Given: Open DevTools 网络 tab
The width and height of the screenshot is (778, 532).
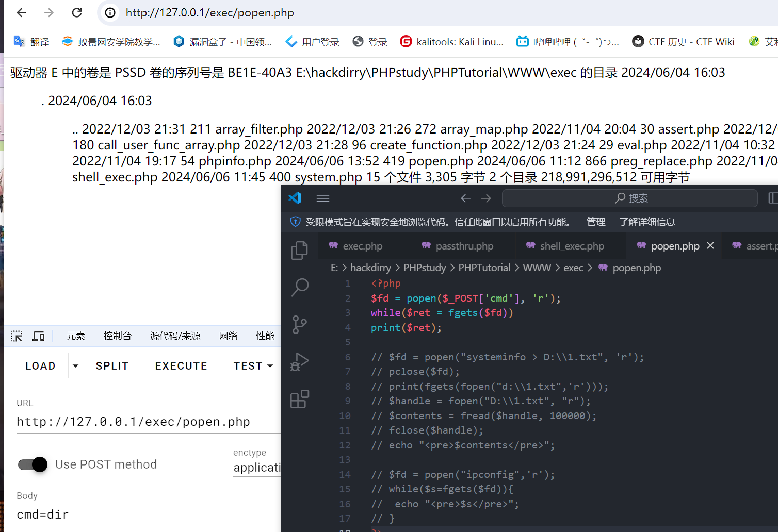Looking at the screenshot, I should click(x=228, y=336).
